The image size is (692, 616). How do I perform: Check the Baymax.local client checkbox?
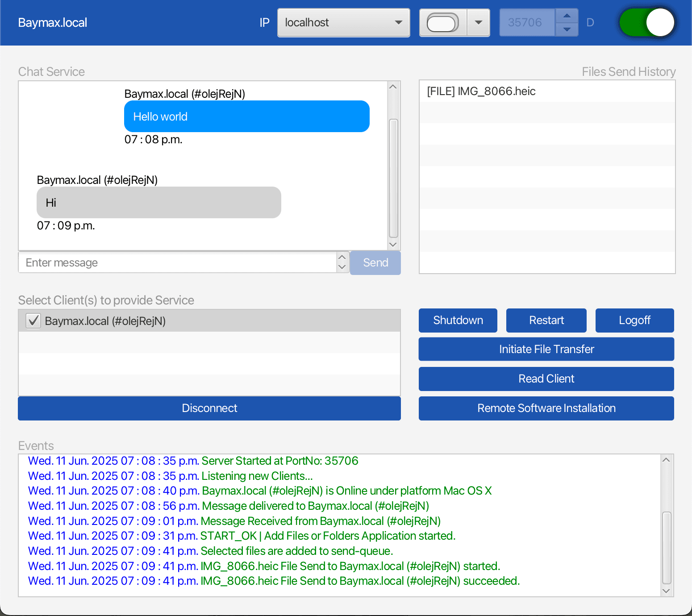coord(33,320)
